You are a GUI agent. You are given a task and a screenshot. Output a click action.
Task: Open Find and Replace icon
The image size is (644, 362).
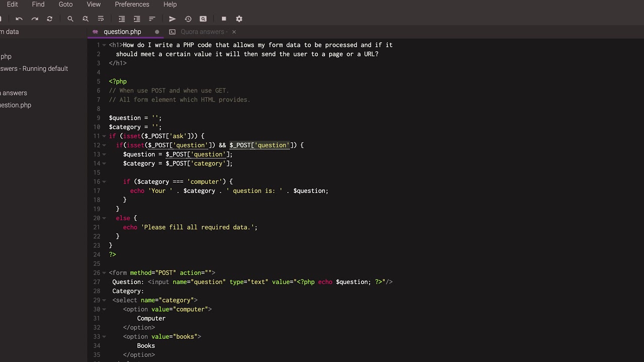pyautogui.click(x=86, y=19)
